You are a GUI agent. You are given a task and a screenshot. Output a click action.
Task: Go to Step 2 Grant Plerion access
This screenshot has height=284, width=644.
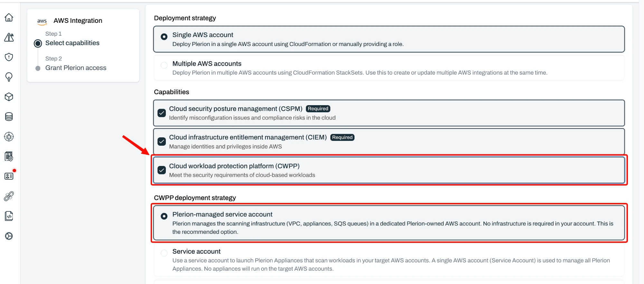pyautogui.click(x=76, y=68)
